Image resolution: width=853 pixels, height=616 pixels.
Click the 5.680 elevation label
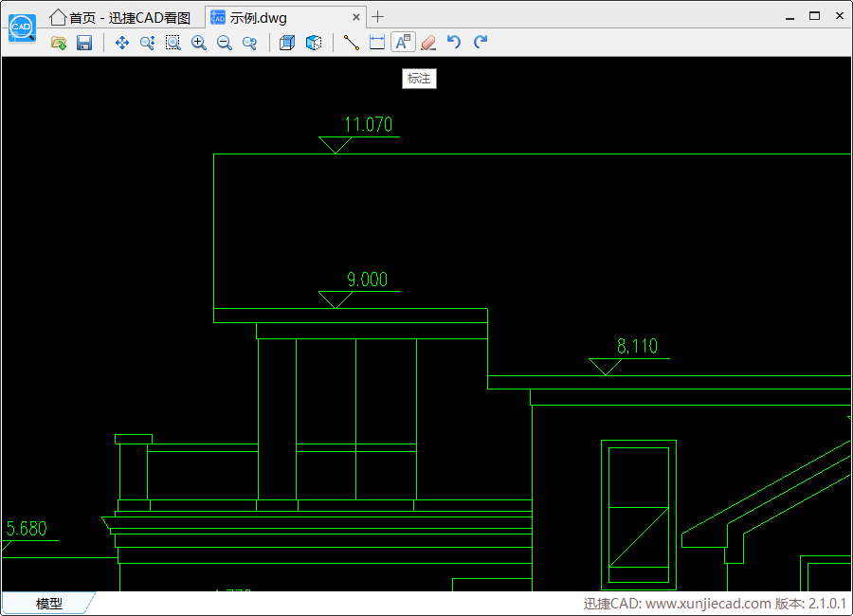27,529
